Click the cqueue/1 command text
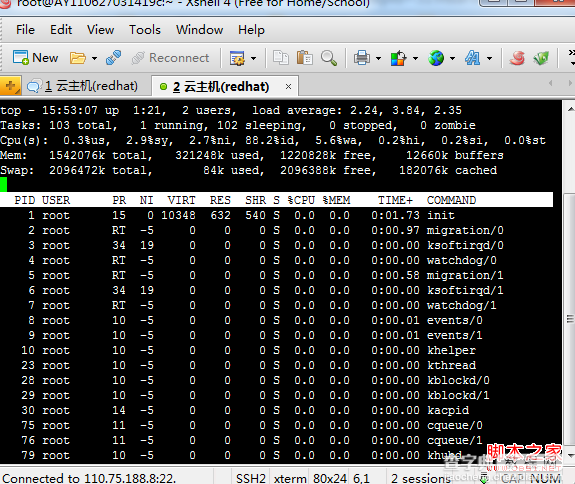The width and height of the screenshot is (575, 484). [x=454, y=440]
